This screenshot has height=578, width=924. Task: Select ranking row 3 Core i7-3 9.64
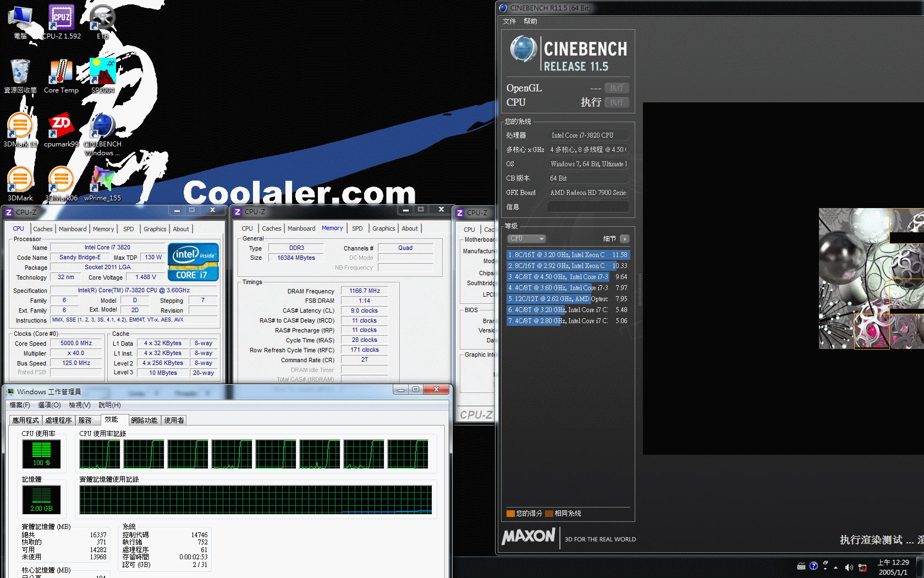click(x=568, y=276)
